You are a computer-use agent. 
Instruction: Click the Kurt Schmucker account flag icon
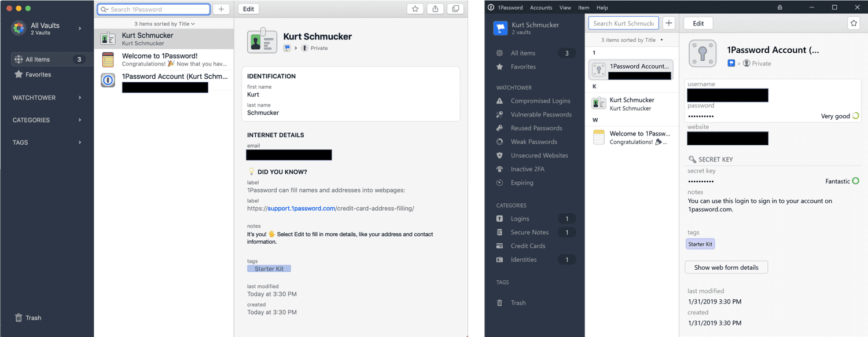click(500, 28)
